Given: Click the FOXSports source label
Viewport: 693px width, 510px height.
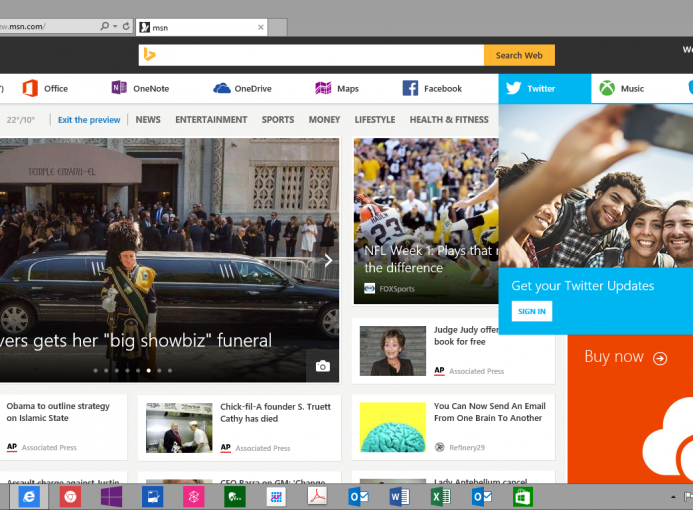Looking at the screenshot, I should click(397, 289).
